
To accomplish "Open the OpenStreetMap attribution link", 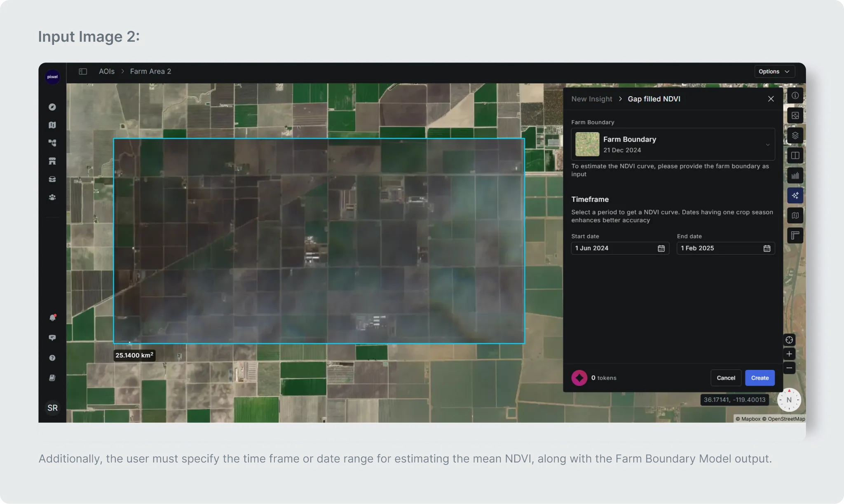I will pos(783,419).
